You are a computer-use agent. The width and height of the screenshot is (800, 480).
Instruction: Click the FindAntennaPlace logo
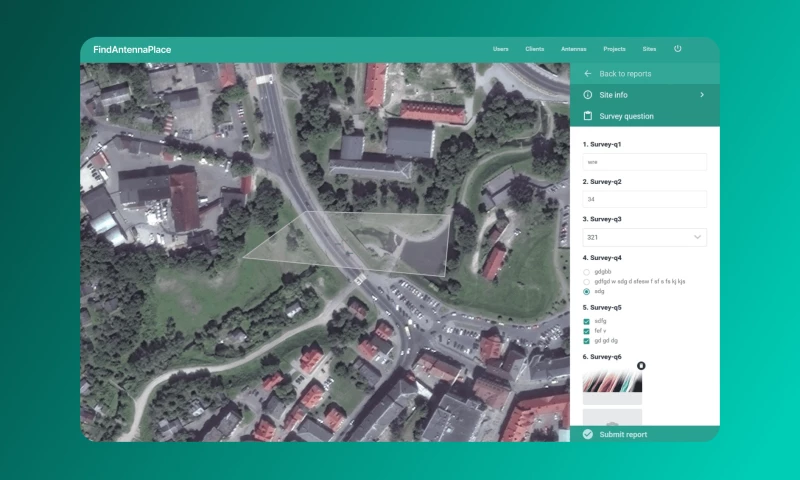[130, 49]
